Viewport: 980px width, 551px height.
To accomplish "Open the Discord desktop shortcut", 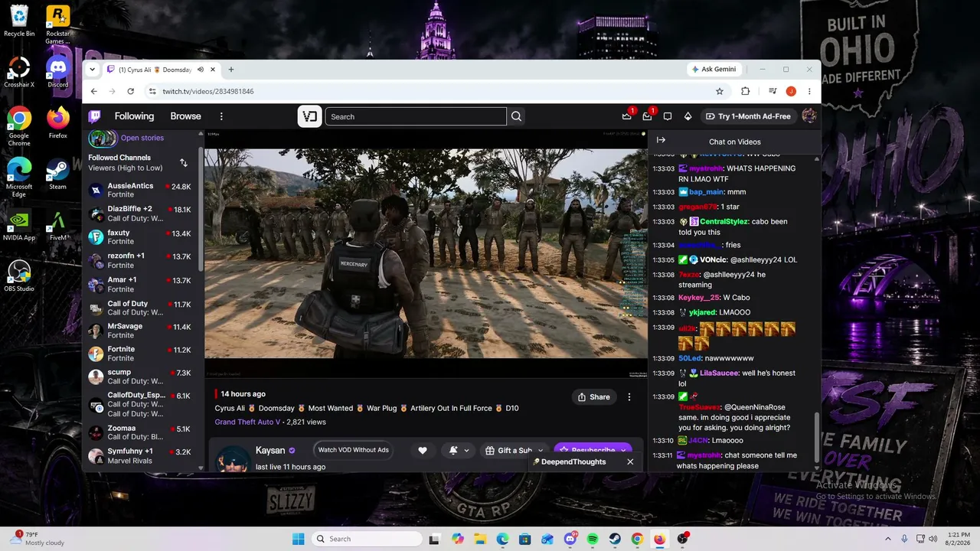I will [x=58, y=71].
